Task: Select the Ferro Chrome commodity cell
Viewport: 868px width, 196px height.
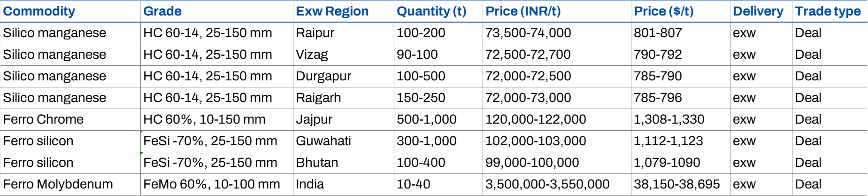Action: [x=43, y=119]
